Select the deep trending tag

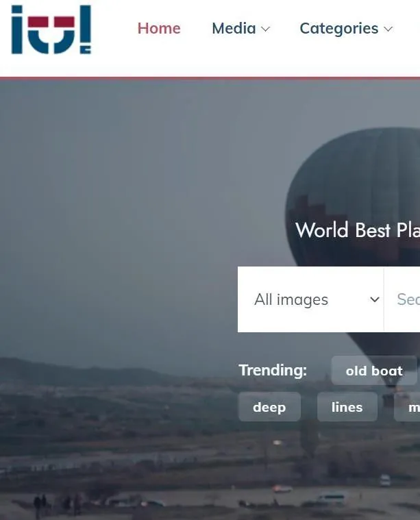pos(269,407)
